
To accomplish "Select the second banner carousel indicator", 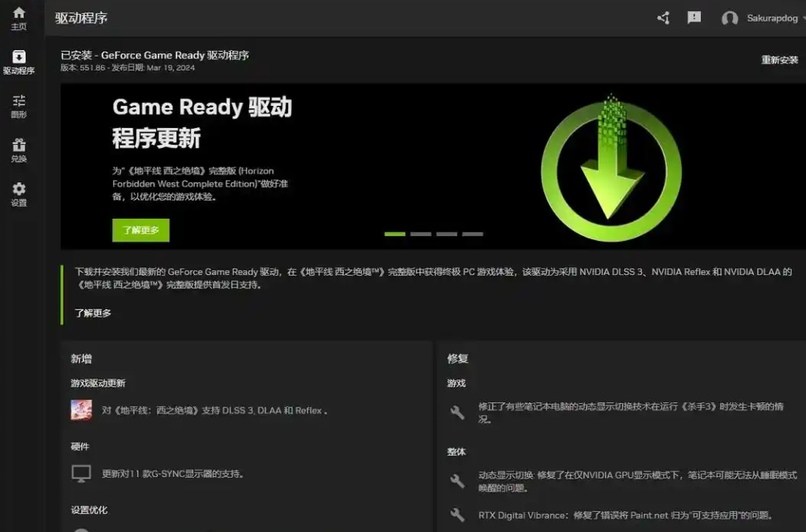I will (421, 234).
